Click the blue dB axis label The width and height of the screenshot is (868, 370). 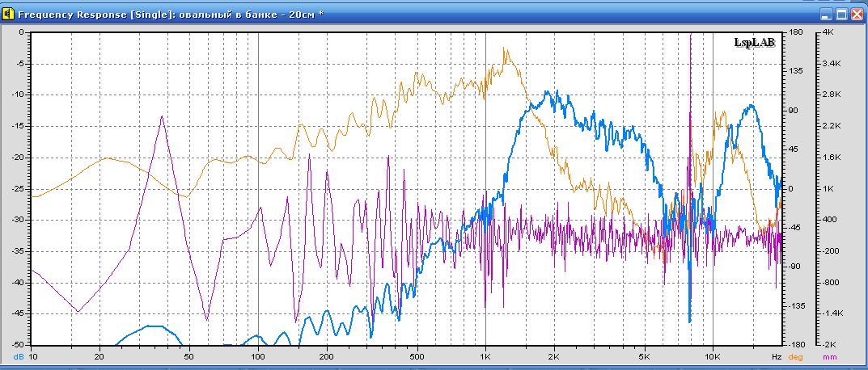coord(19,357)
